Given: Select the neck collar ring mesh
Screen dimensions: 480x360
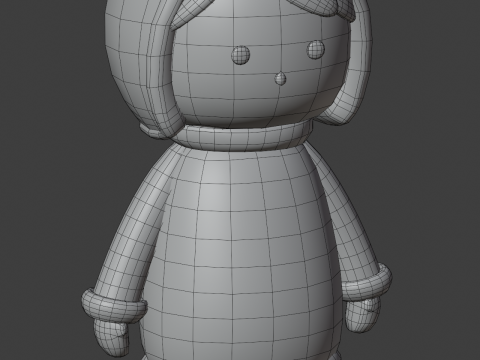Looking at the screenshot, I should [244, 137].
